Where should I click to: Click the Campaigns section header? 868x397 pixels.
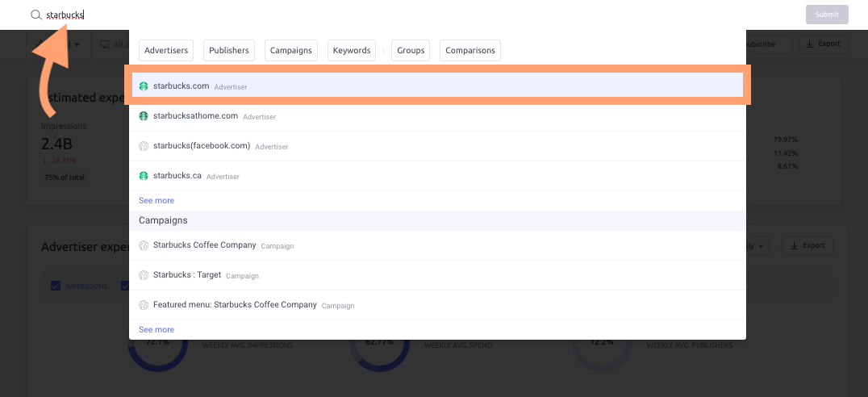click(437, 220)
